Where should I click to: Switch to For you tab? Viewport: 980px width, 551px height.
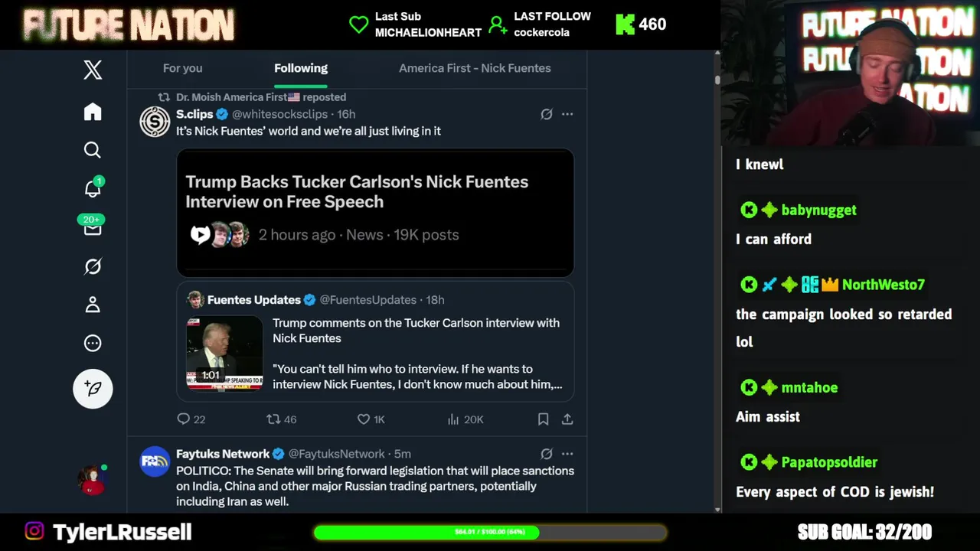[182, 68]
